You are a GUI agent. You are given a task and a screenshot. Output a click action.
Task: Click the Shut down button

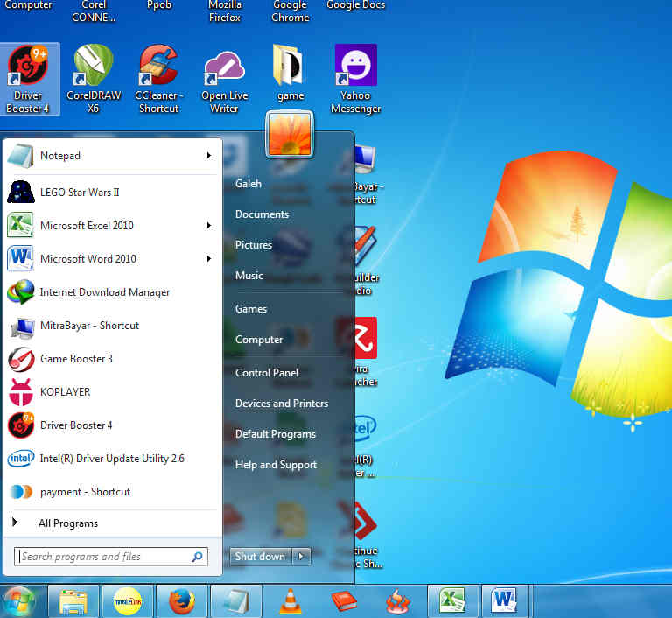point(260,557)
